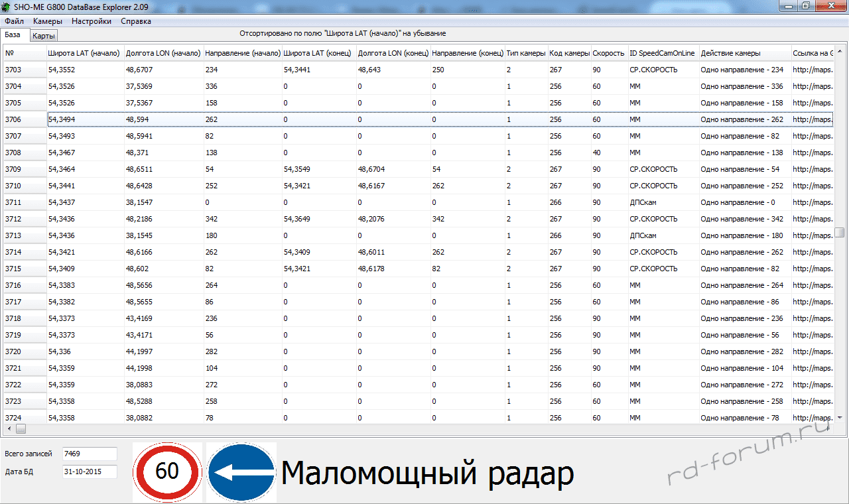Select row number 3719
Image resolution: width=849 pixels, height=504 pixels.
[x=25, y=335]
